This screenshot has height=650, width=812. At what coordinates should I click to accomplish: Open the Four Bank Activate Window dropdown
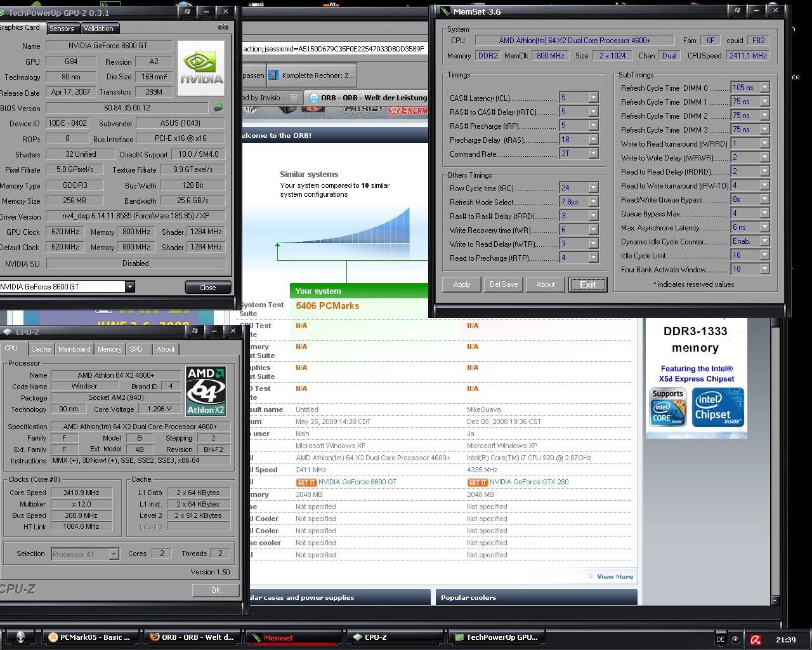click(x=764, y=269)
